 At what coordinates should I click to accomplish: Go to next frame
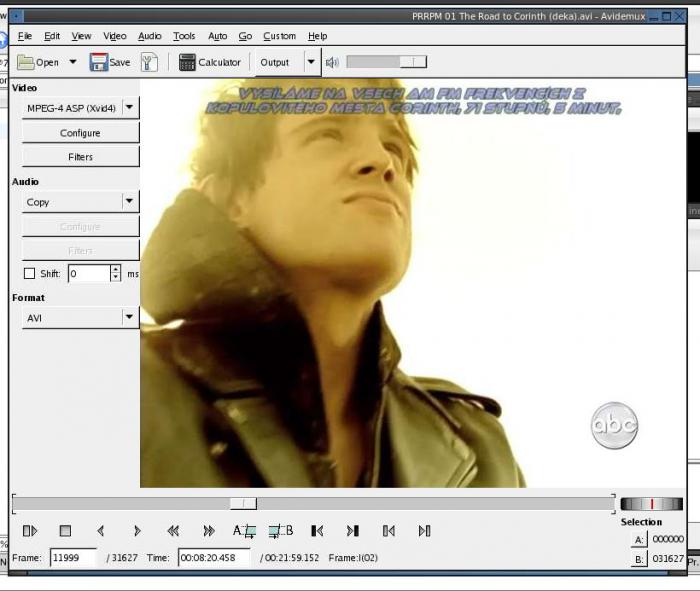click(137, 531)
